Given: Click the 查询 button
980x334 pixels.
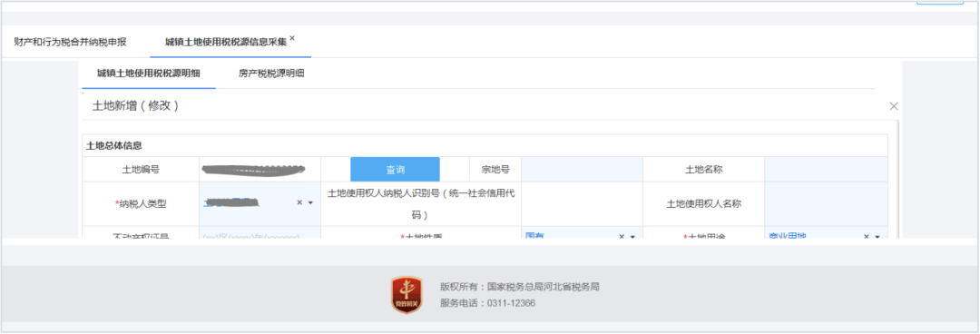Looking at the screenshot, I should tap(395, 170).
